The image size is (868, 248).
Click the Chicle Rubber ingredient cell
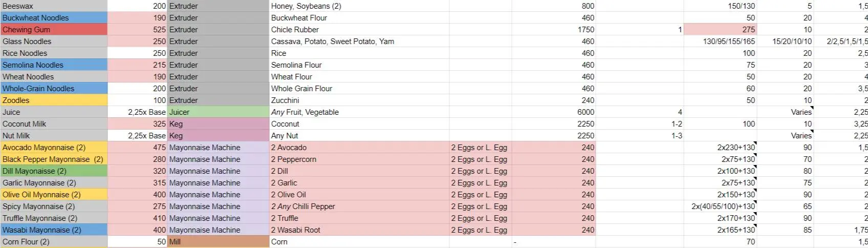359,29
